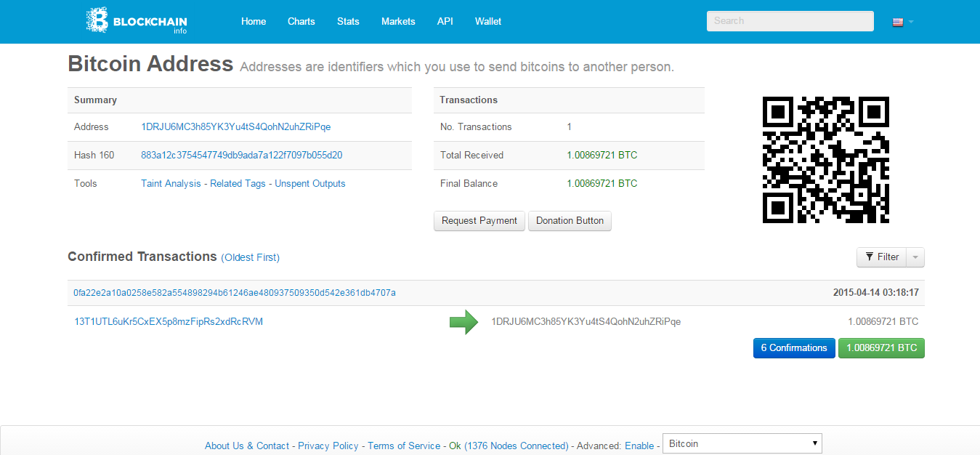980x455 pixels.
Task: Click the Hash 160 value link
Action: tap(242, 155)
